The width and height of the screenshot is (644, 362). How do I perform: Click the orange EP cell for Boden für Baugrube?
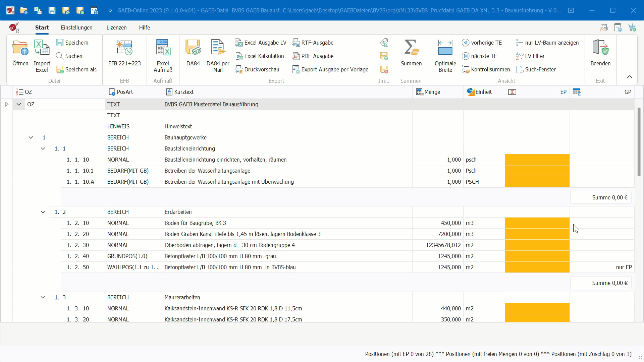tap(537, 223)
